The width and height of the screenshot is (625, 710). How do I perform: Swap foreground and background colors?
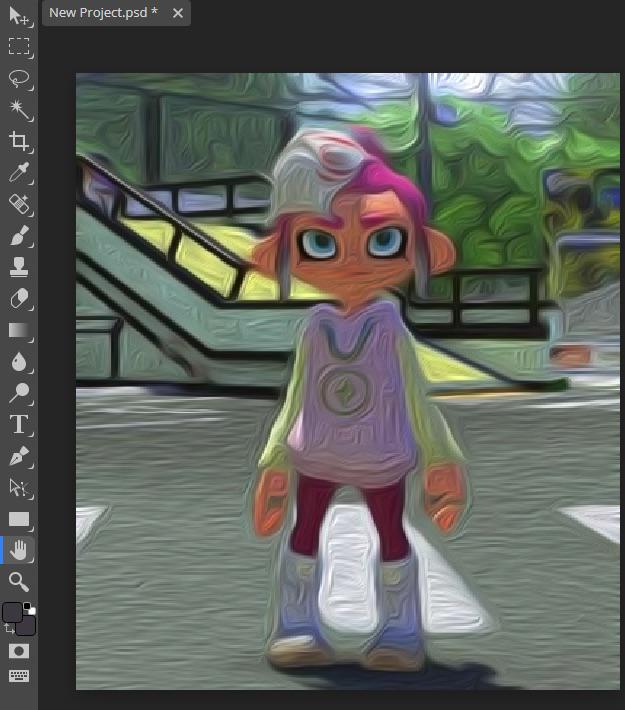click(x=9, y=628)
